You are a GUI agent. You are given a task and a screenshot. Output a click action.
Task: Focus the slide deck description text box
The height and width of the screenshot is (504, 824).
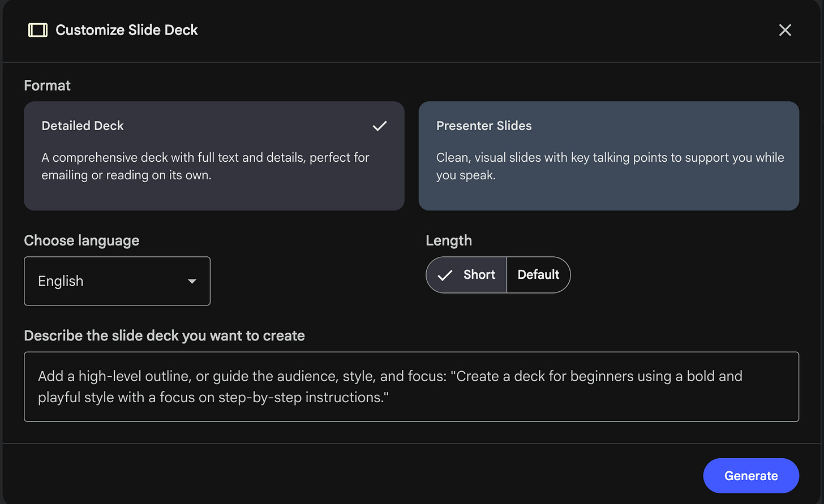[411, 387]
